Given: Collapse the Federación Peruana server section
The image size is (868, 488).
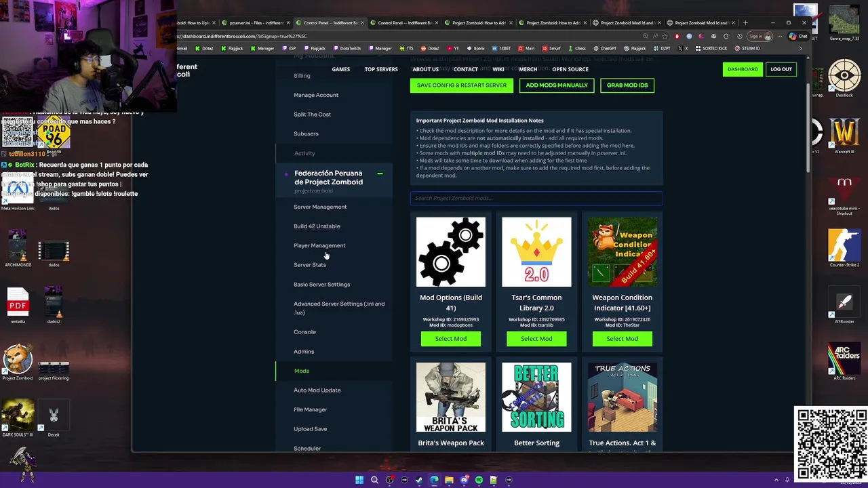Looking at the screenshot, I should [x=380, y=174].
